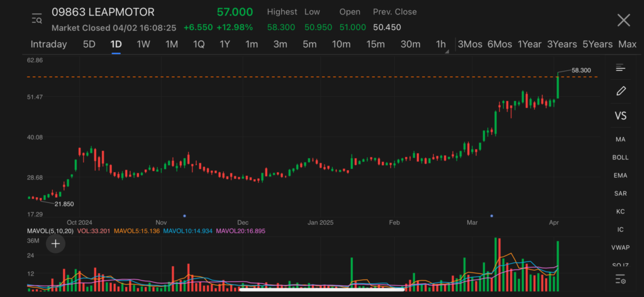This screenshot has width=644, height=297.
Task: Set range to 1Year
Action: 530,45
